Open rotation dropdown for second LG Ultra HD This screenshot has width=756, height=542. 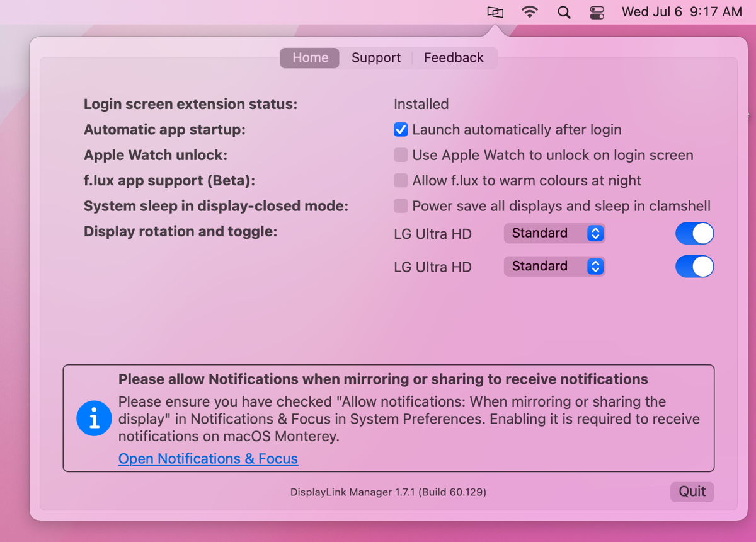tap(554, 267)
